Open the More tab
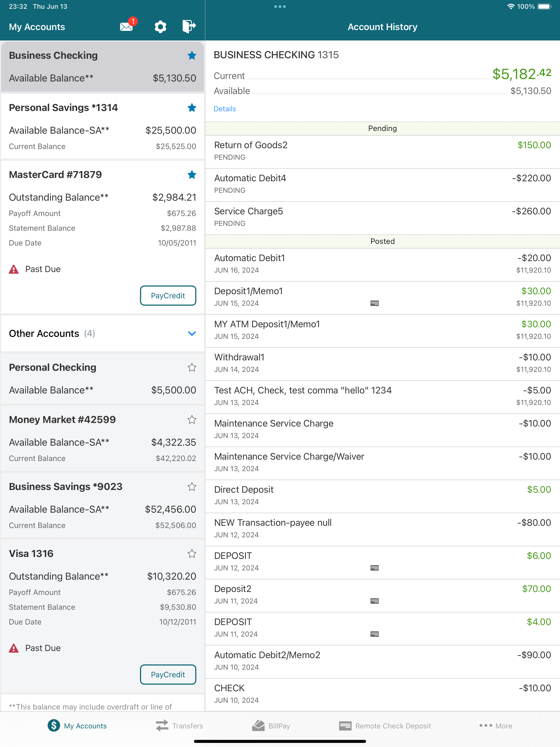The height and width of the screenshot is (747, 560). point(495,726)
